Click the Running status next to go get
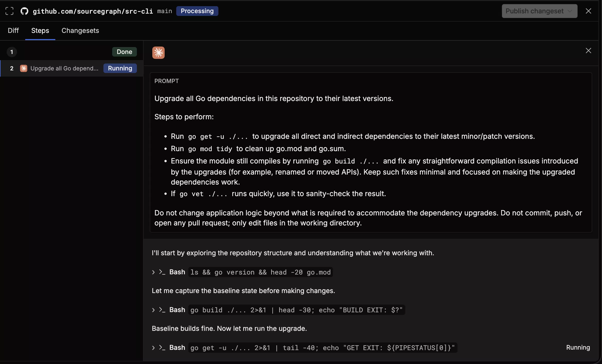This screenshot has width=602, height=364. pyautogui.click(x=578, y=348)
